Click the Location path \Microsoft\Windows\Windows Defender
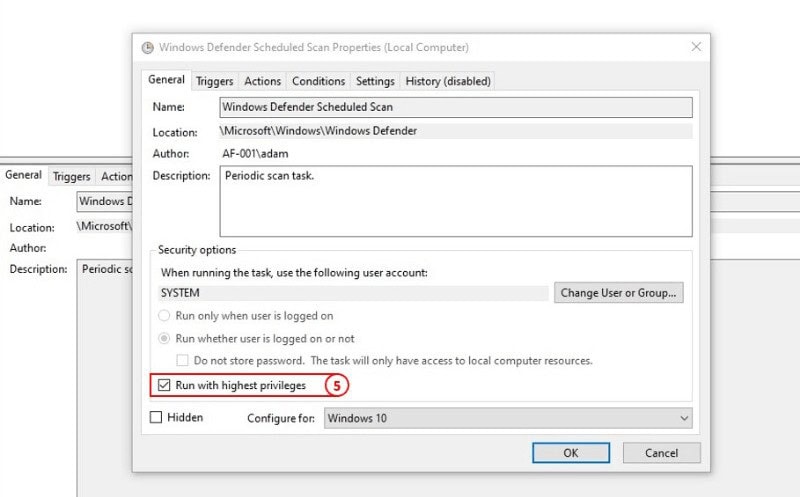Viewport: 800px width, 497px height. point(318,131)
